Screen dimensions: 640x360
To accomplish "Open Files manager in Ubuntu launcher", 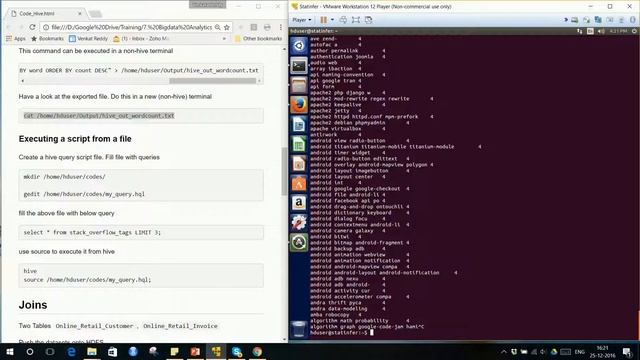I will click(x=299, y=85).
